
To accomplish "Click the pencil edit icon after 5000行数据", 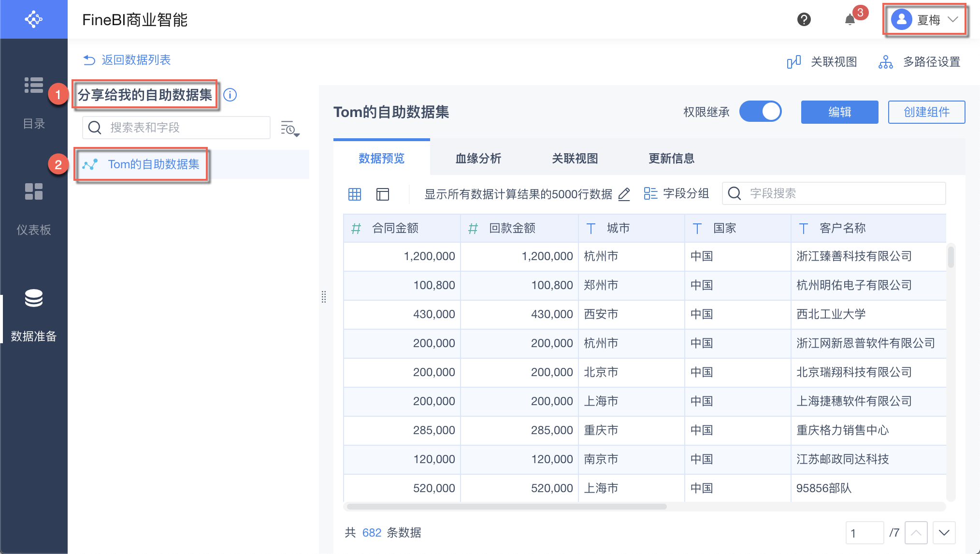I will tap(624, 194).
